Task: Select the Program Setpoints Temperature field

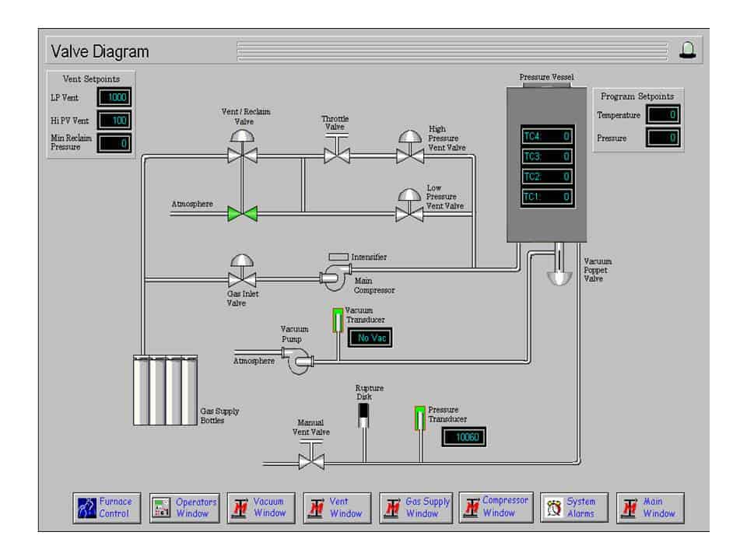Action: pos(663,115)
